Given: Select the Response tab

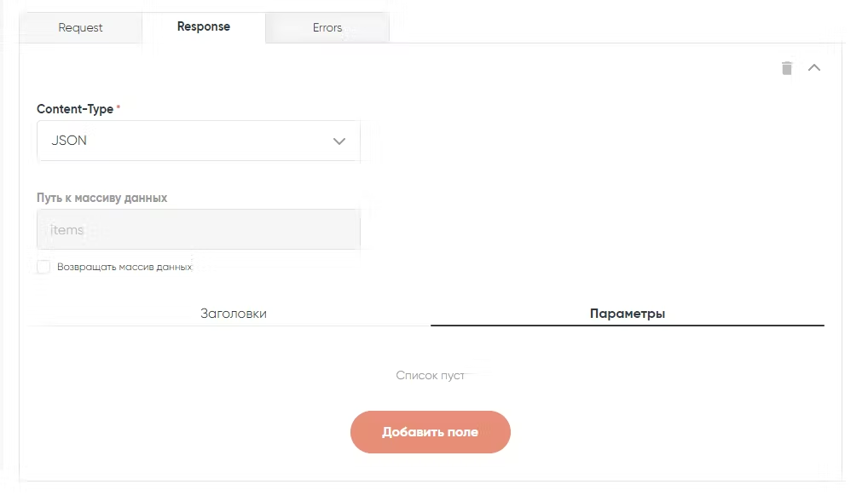Looking at the screenshot, I should click(204, 26).
